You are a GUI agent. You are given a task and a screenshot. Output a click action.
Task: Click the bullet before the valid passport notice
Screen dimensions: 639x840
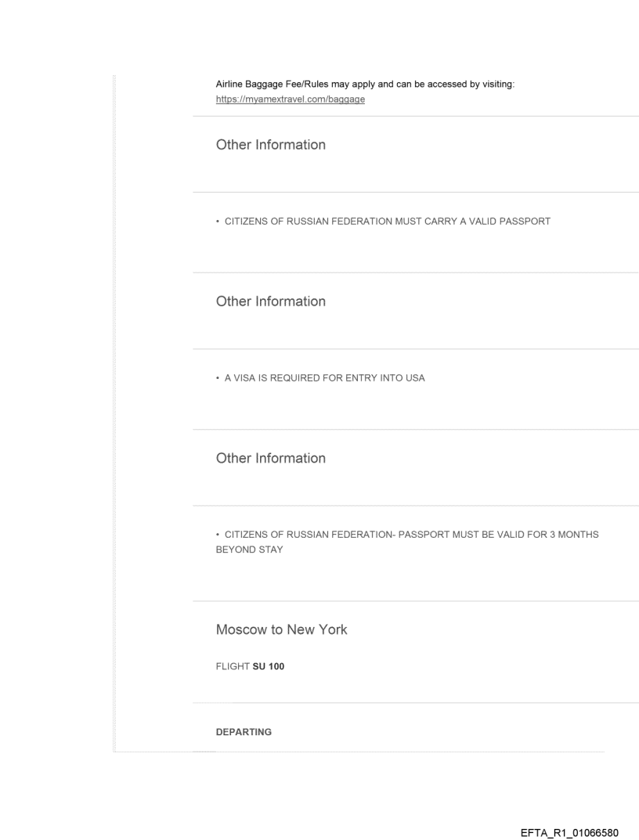(218, 222)
